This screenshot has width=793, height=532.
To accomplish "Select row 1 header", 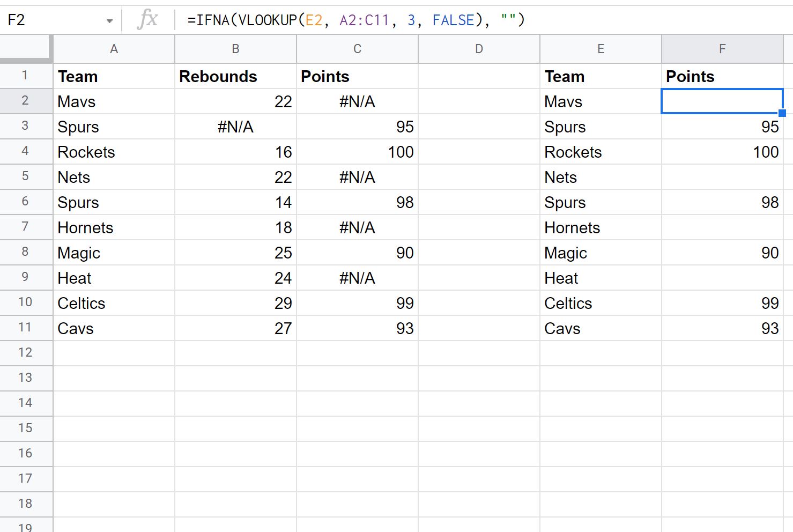I will point(26,76).
